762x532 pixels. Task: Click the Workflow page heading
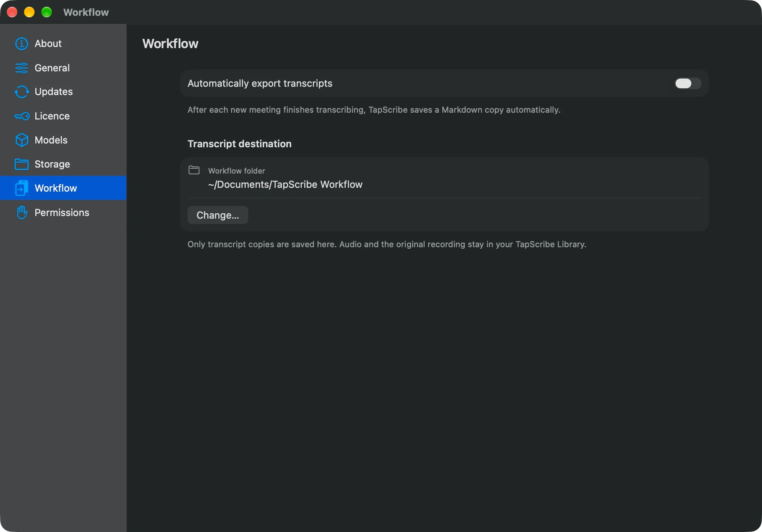click(x=170, y=44)
